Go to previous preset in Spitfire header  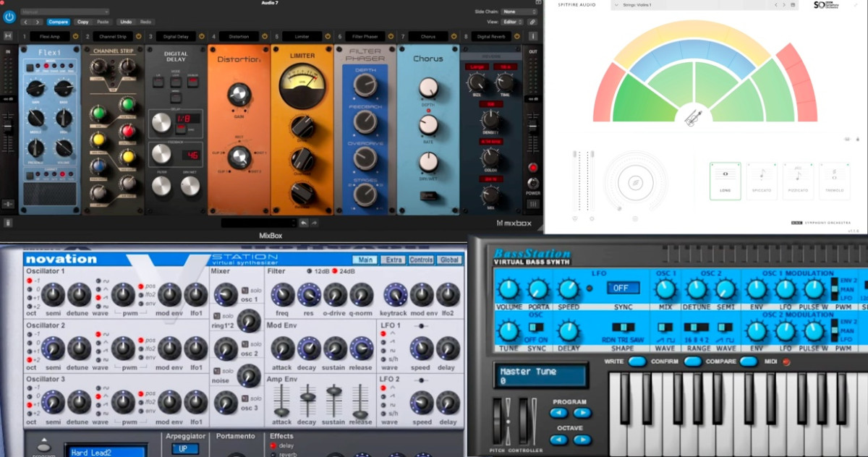776,5
